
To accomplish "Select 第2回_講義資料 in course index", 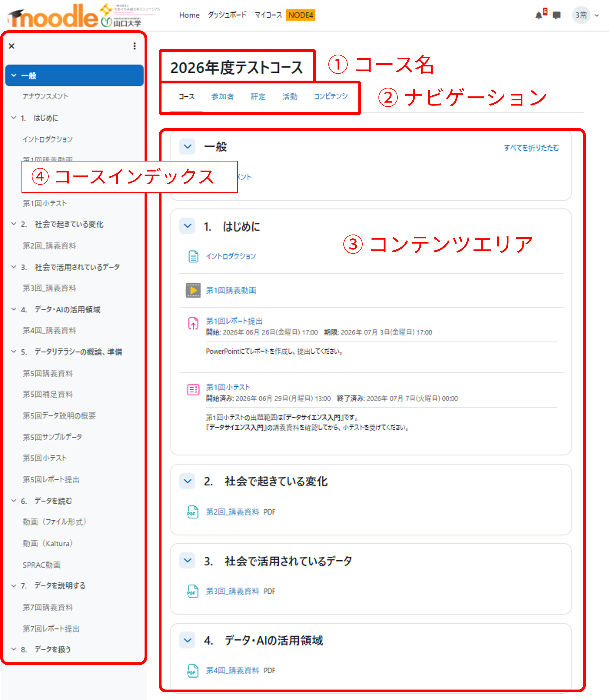I will [49, 246].
